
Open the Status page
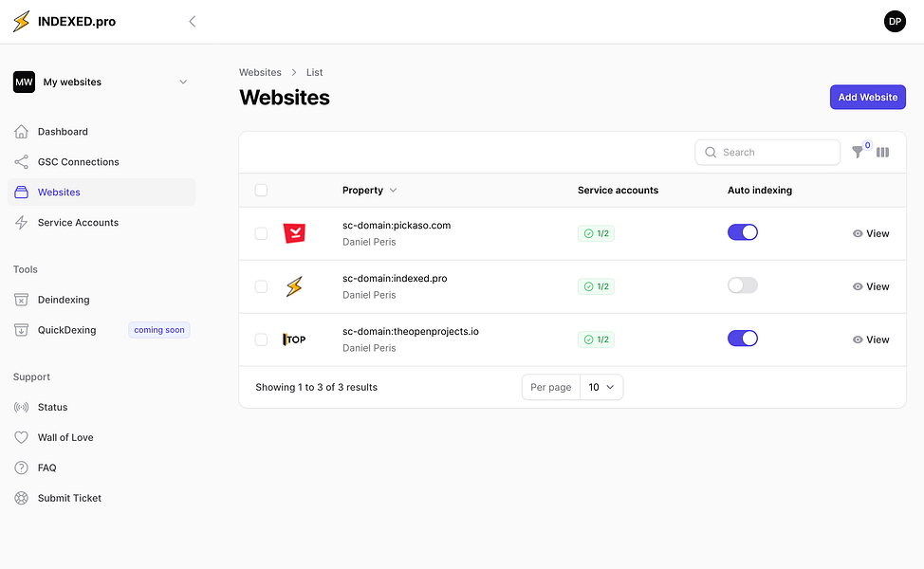click(x=102, y=407)
